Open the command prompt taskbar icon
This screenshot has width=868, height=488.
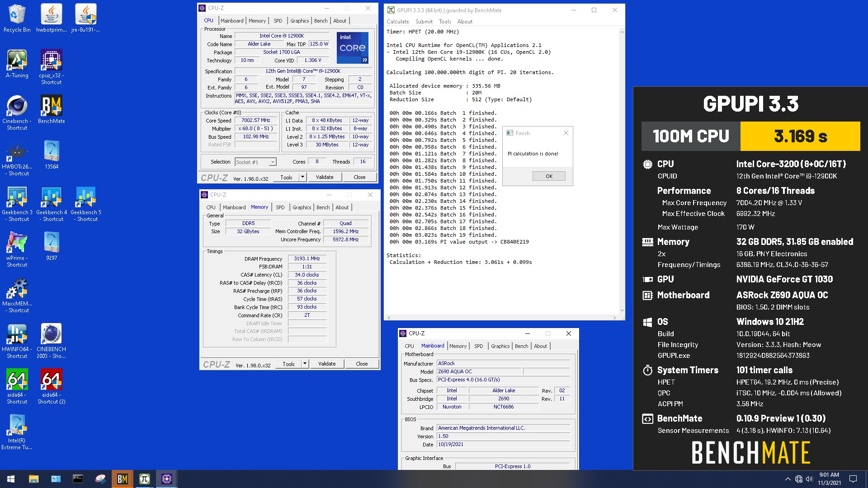(x=78, y=479)
